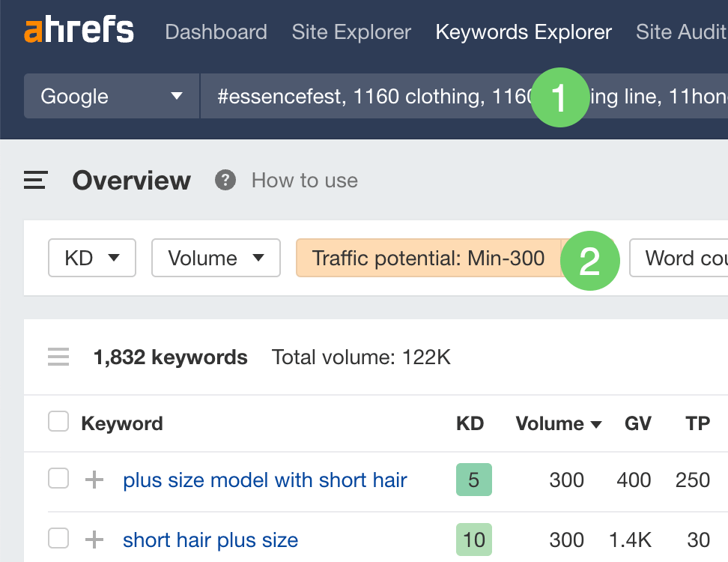
Task: Open the list options icon near keyword count
Action: coord(58,357)
